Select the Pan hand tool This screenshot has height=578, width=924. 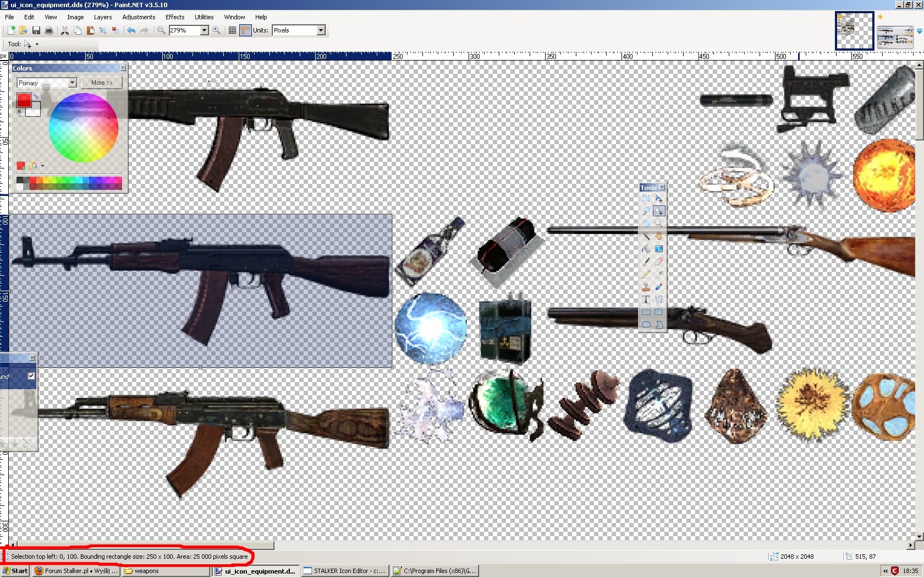(x=659, y=236)
